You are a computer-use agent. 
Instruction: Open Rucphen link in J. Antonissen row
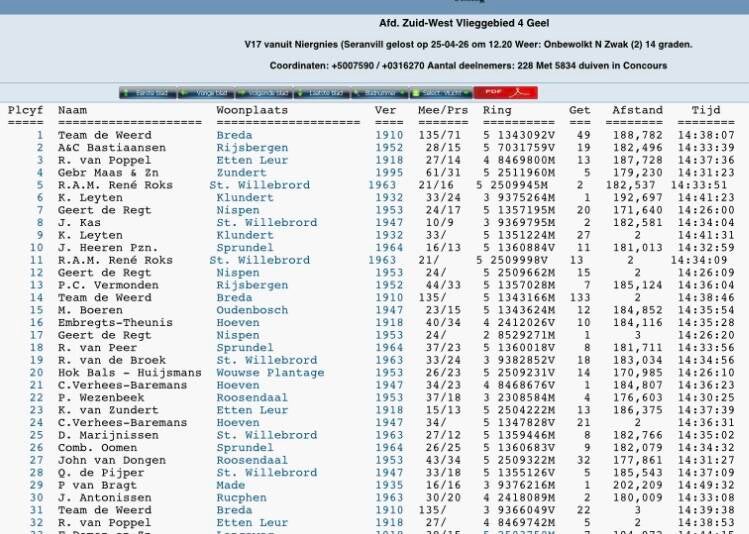tap(241, 498)
